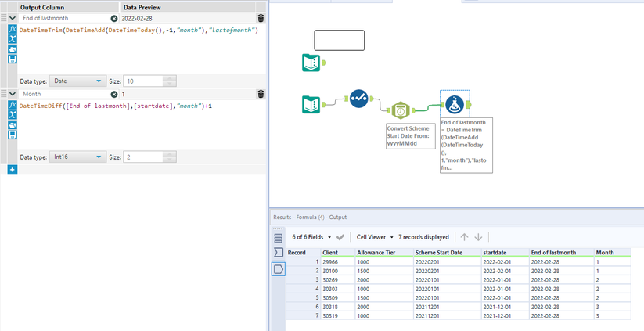This screenshot has width=644, height=331.
Task: Open the Cell Viewer menu
Action: (x=373, y=236)
